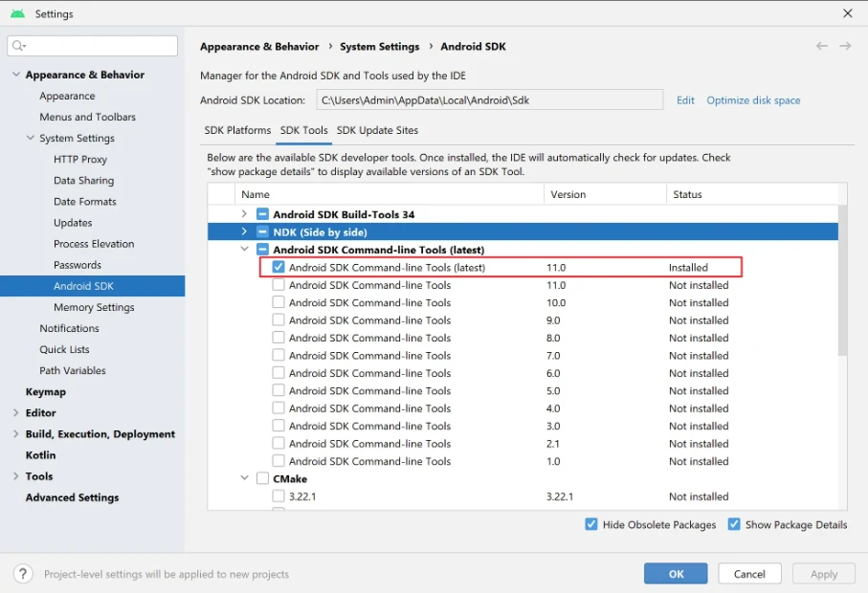Expand the Editor section
This screenshot has height=593, width=868.
(x=16, y=412)
